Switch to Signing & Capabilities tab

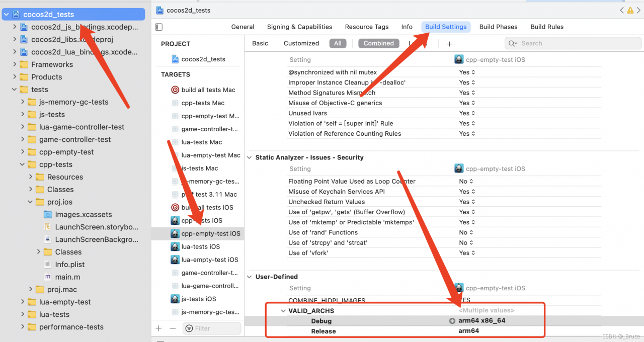tap(299, 27)
